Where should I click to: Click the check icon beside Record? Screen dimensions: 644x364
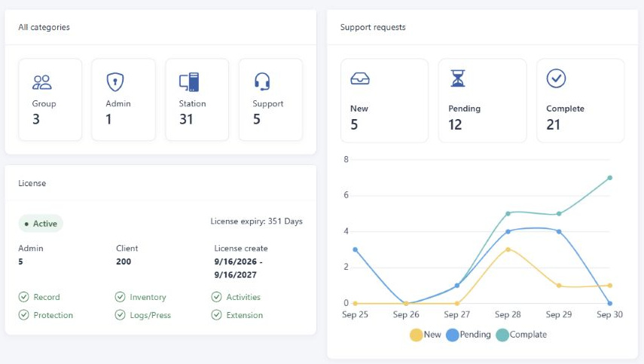[24, 297]
